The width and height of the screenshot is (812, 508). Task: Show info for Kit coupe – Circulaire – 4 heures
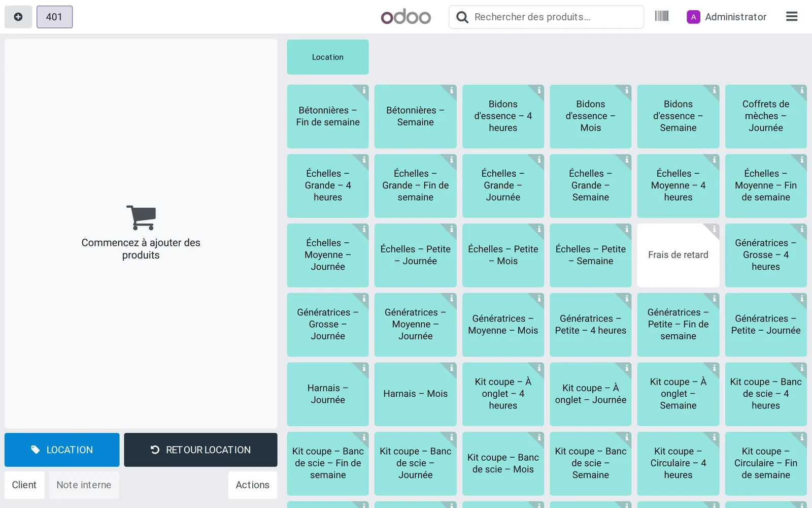(714, 437)
